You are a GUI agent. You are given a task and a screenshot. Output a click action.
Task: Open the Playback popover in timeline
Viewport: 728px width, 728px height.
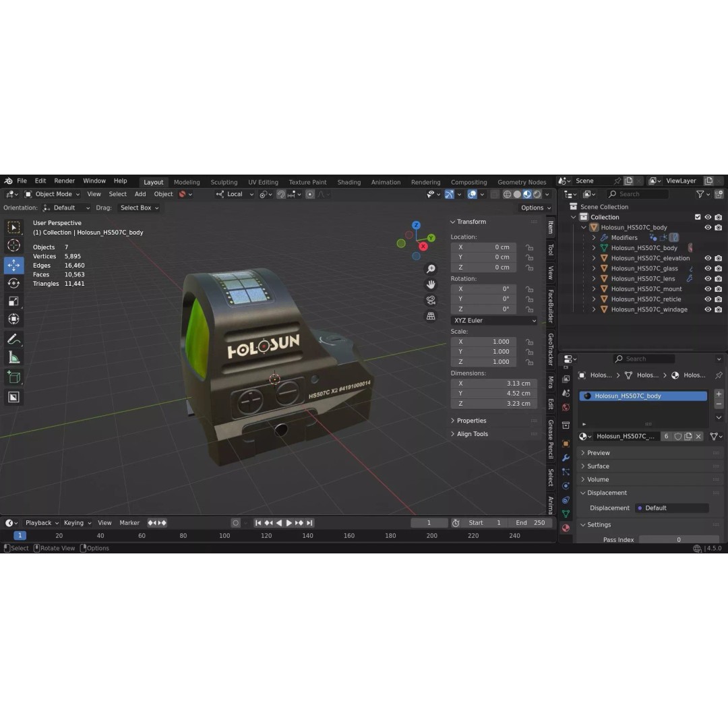(x=41, y=523)
